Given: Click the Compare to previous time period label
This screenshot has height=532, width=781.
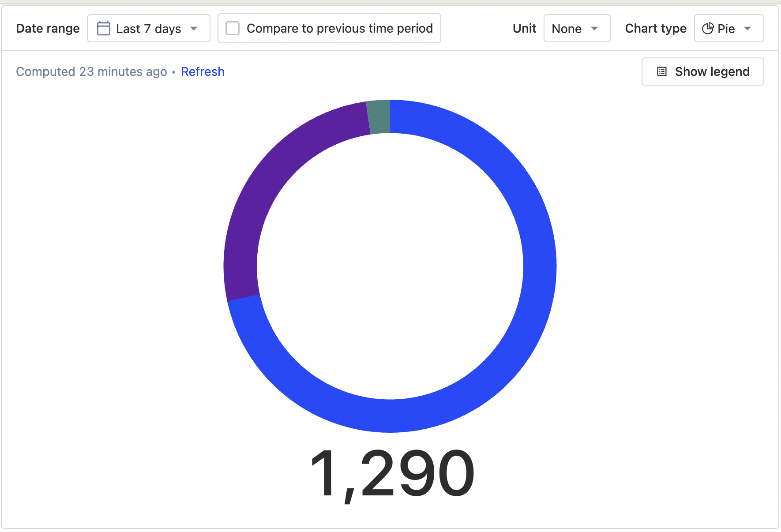Looking at the screenshot, I should coord(340,28).
